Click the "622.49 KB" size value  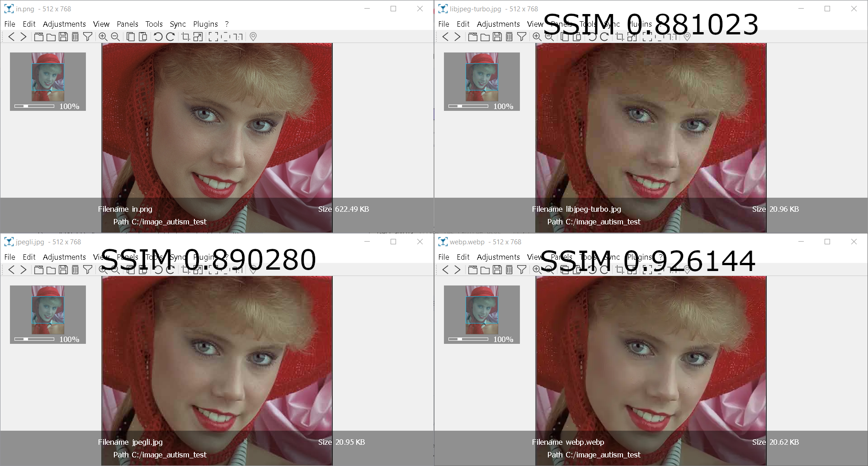352,209
